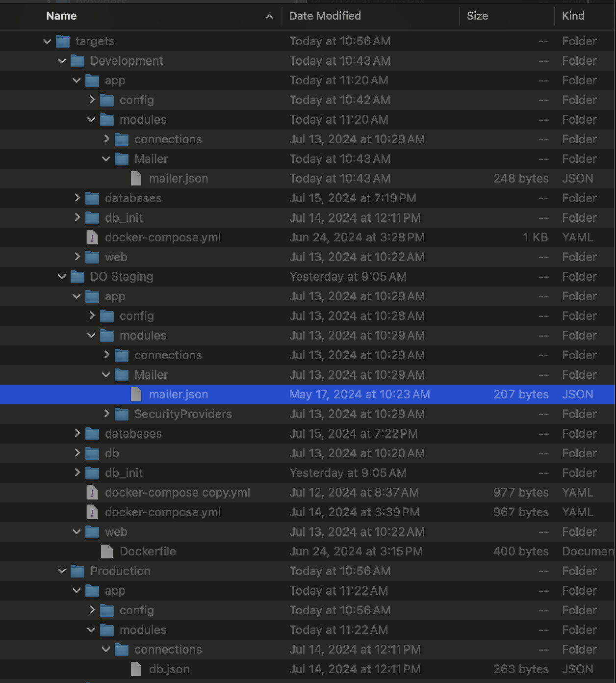The width and height of the screenshot is (616, 683).
Task: Click the targets folder icon
Action: [63, 41]
